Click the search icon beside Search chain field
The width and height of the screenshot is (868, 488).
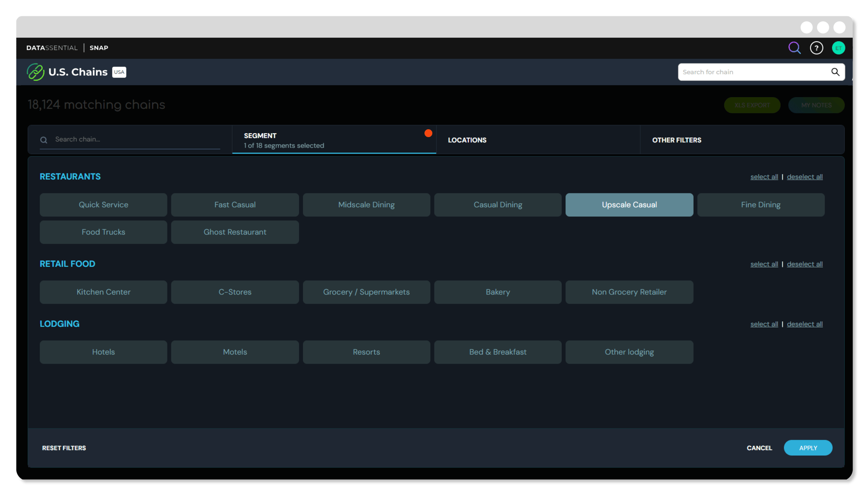point(44,140)
